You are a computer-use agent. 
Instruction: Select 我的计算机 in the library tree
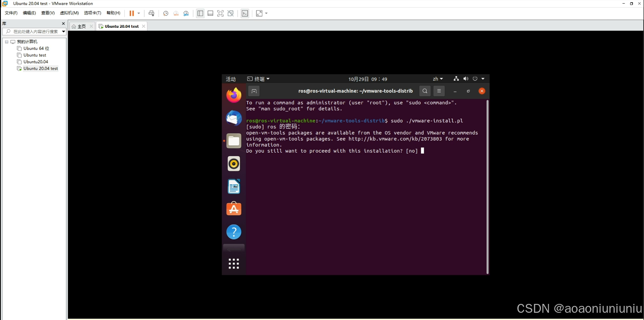[x=27, y=42]
